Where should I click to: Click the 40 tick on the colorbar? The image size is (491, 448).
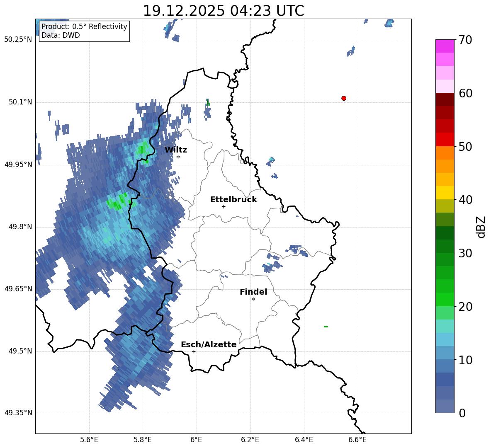(465, 200)
